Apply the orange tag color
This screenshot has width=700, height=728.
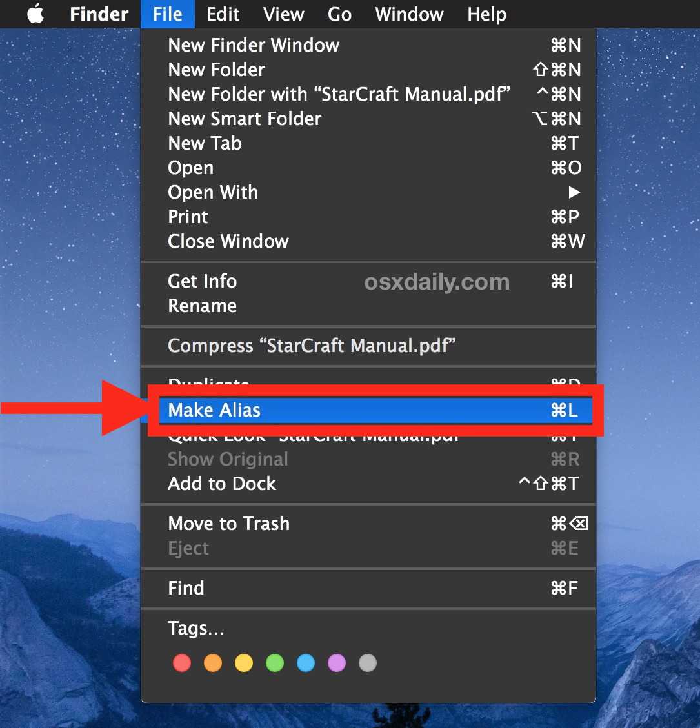coord(213,662)
